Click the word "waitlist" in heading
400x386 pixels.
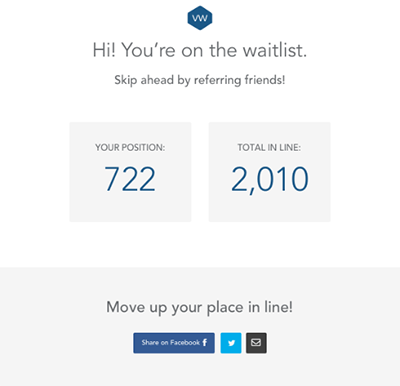[273, 50]
